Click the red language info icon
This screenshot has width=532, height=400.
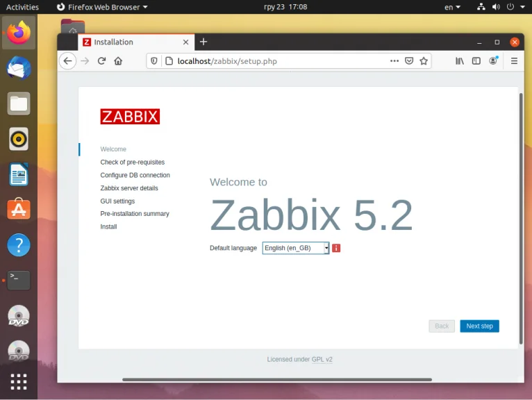click(x=336, y=248)
